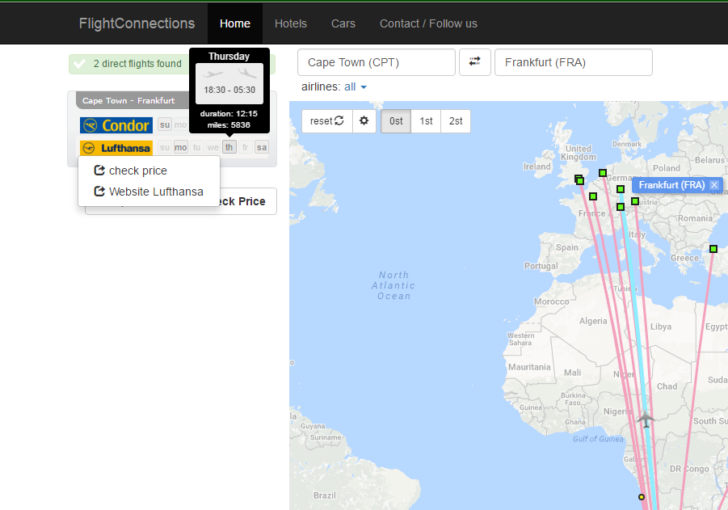Select the Frankfurt green marker under label
The image size is (728, 510).
coord(620,189)
